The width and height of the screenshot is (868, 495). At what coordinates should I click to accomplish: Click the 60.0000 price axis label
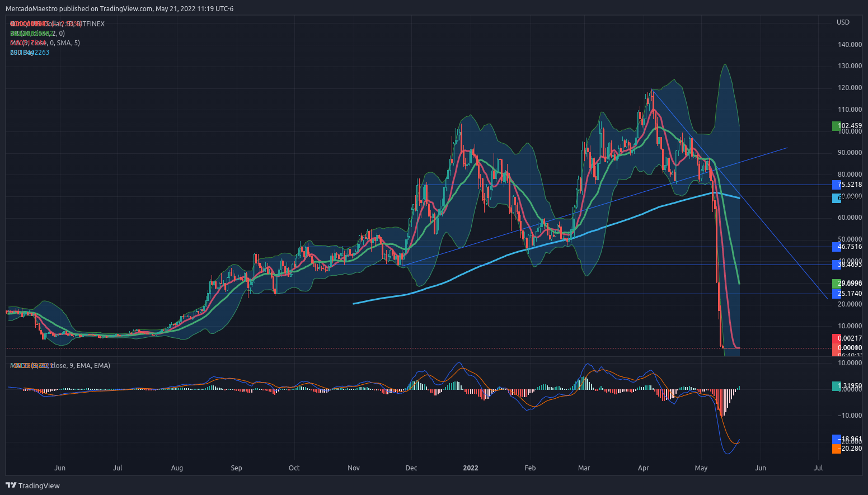tap(850, 218)
